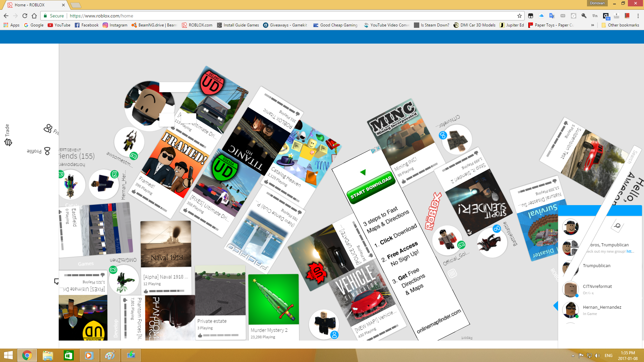
Task: Open the key icon extension
Action: (x=584, y=16)
